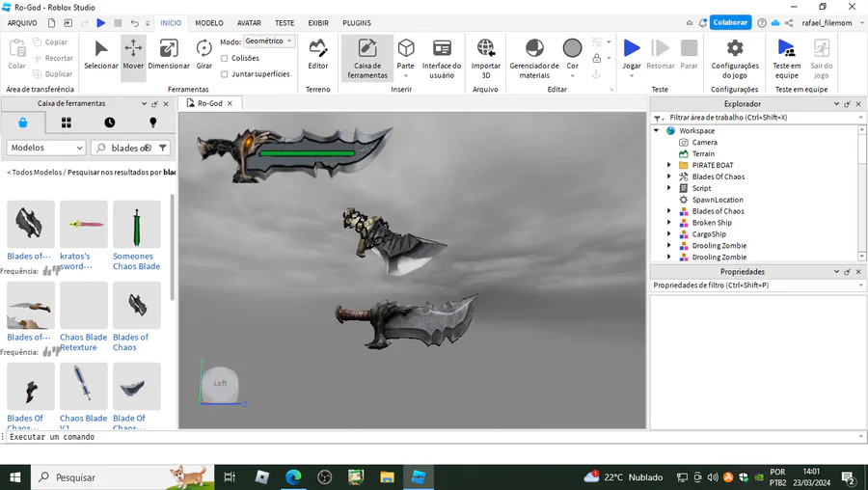This screenshot has height=490, width=868.
Task: Enable Juntar superfícies checkbox
Action: [x=224, y=74]
